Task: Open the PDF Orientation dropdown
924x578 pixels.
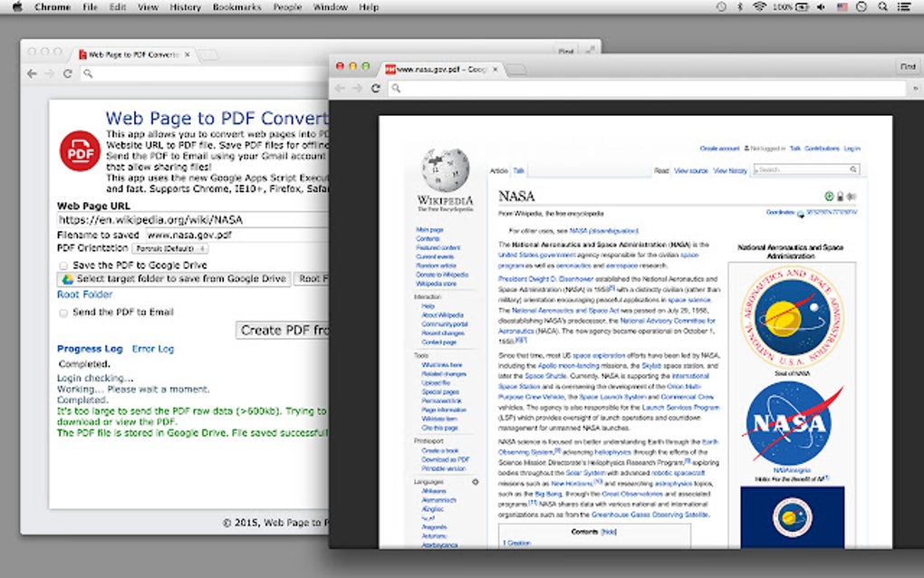Action: pyautogui.click(x=168, y=249)
